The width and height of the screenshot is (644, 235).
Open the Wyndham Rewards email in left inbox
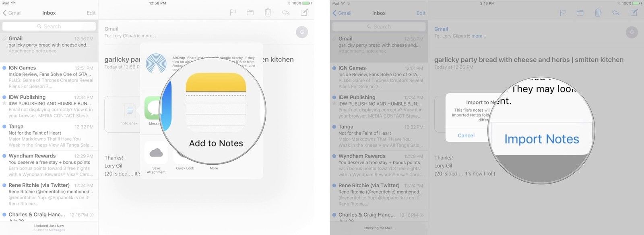pos(49,165)
